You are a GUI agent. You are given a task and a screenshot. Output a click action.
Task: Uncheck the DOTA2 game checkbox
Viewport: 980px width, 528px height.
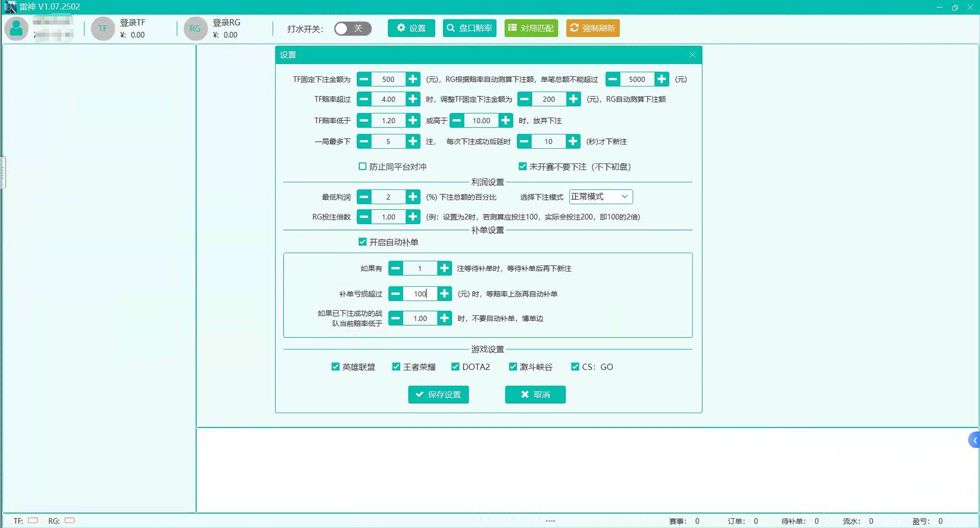455,367
